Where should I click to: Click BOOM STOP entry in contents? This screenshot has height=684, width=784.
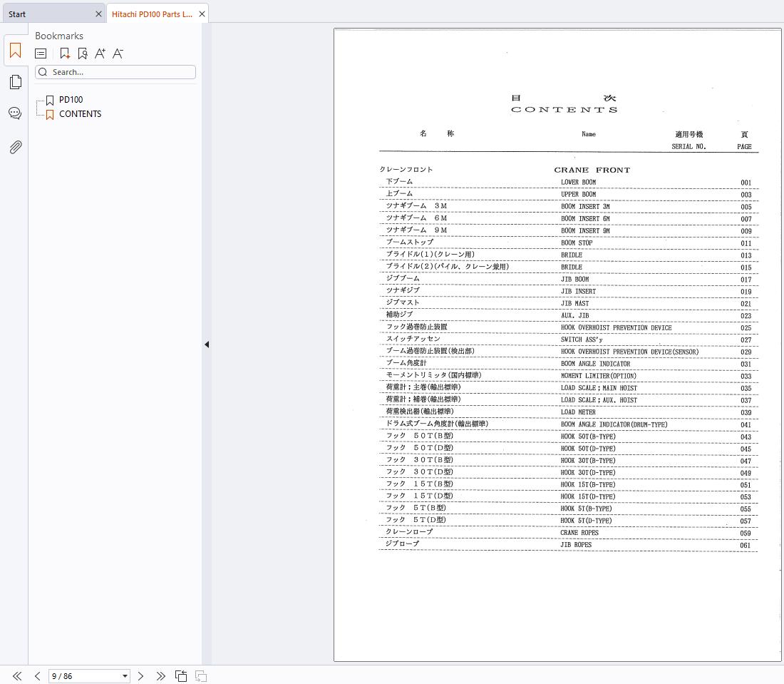577,243
